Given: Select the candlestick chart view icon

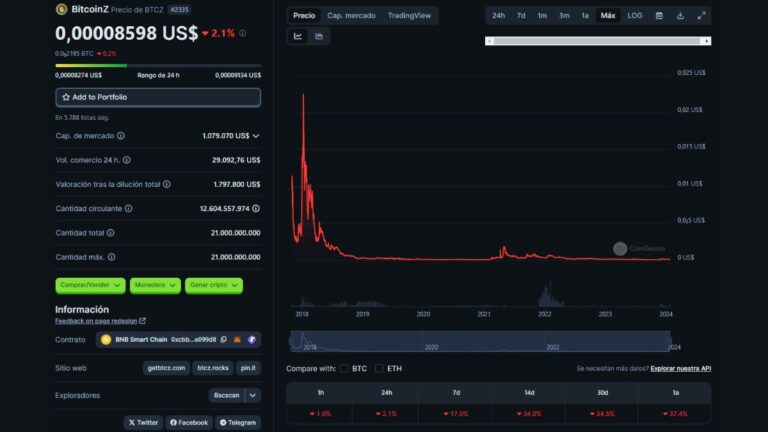Looking at the screenshot, I should point(319,36).
